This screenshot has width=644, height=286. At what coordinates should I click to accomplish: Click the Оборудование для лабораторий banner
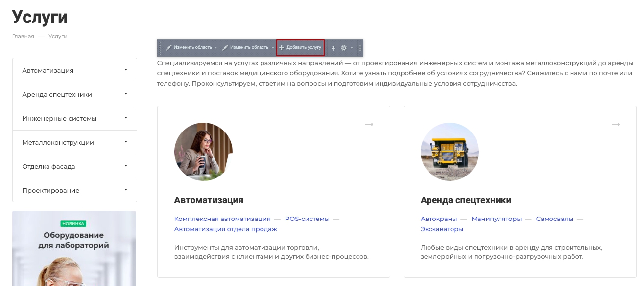pyautogui.click(x=74, y=248)
